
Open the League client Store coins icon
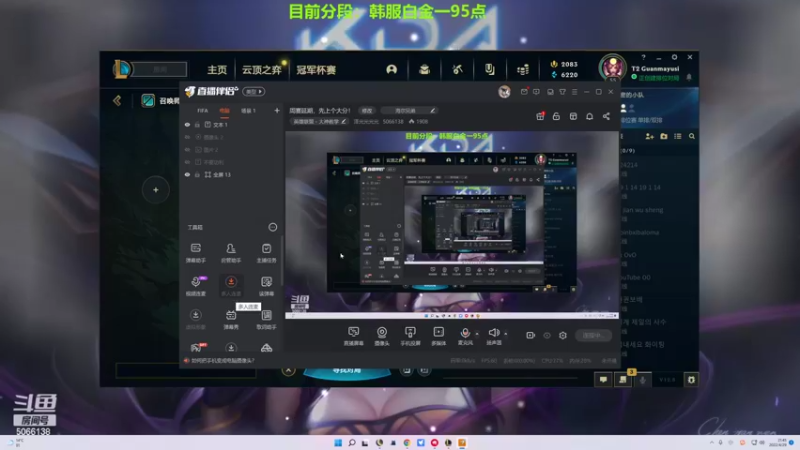click(522, 69)
